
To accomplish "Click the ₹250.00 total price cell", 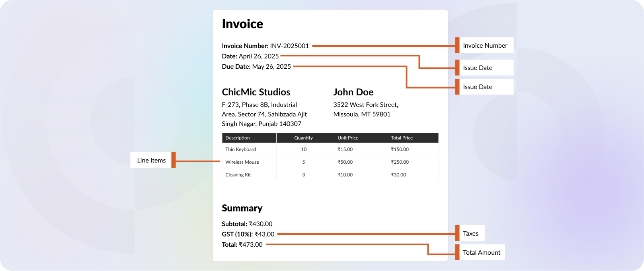I will [x=400, y=162].
